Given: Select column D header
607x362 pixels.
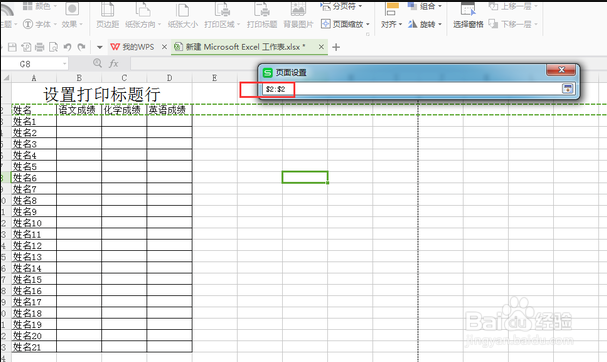Looking at the screenshot, I should [170, 78].
